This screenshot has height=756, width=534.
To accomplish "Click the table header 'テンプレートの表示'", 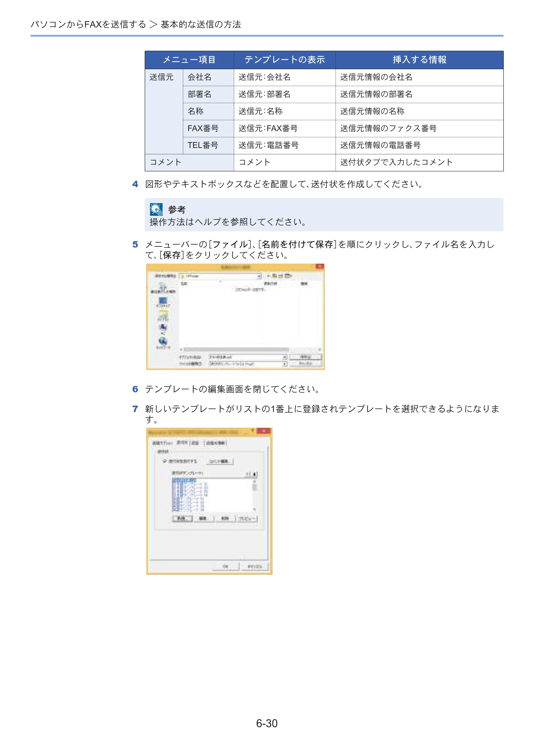I will tap(285, 60).
